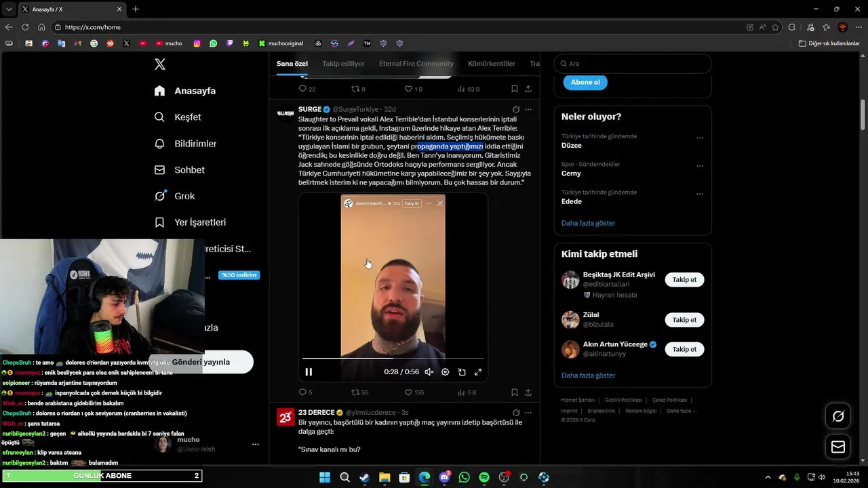
Task: Click the Ara search field
Action: pyautogui.click(x=633, y=64)
